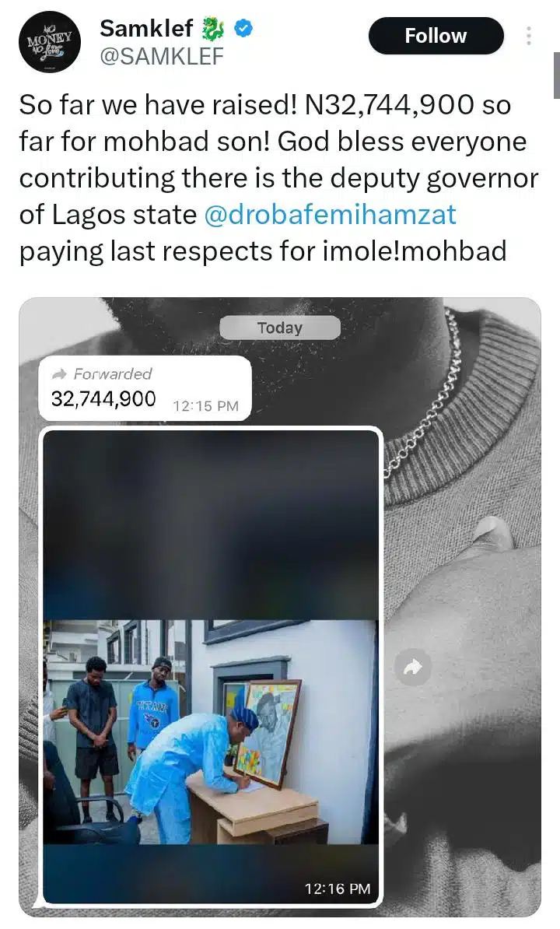
Task: Open the three-dot more options menu
Action: (530, 36)
